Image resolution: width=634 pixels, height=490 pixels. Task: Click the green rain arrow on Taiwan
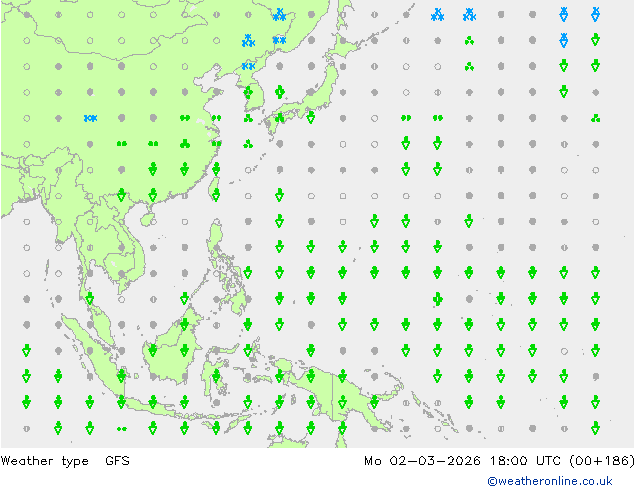tap(216, 195)
